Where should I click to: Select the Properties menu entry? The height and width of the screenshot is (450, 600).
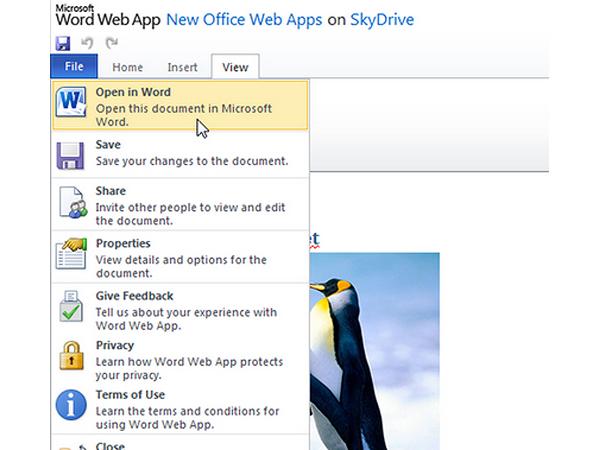pyautogui.click(x=180, y=257)
